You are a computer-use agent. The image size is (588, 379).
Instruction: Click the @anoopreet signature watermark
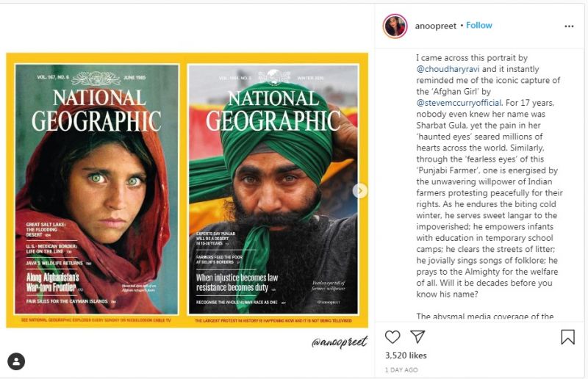click(x=337, y=342)
